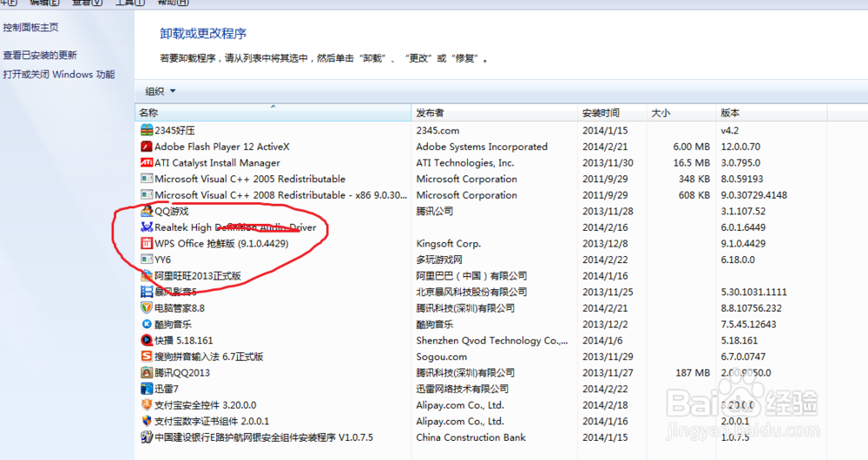Open 控制面板主页 link
This screenshot has width=868, height=460.
[30, 27]
